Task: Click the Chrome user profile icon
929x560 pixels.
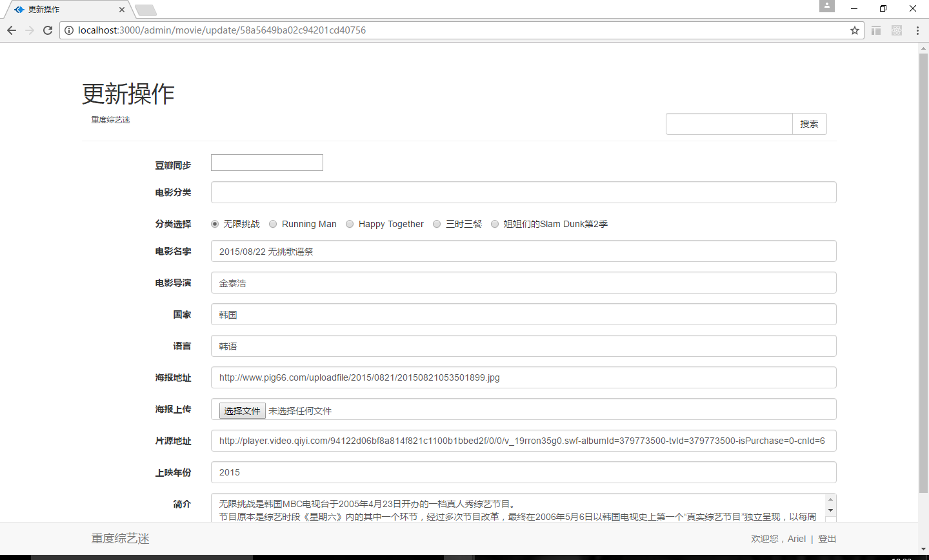Action: [827, 6]
